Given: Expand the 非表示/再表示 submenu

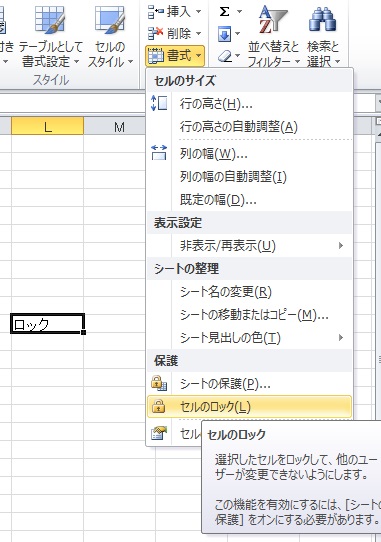Looking at the screenshot, I should [249, 246].
